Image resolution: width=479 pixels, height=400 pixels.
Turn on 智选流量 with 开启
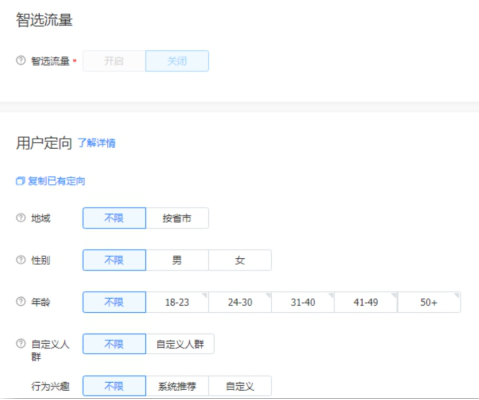click(x=114, y=61)
